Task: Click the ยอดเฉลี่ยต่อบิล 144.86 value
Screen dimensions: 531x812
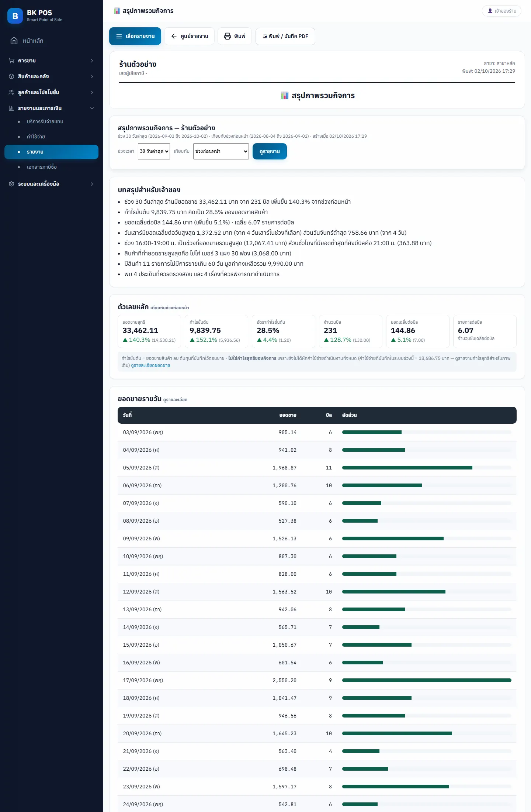Action: pos(403,330)
